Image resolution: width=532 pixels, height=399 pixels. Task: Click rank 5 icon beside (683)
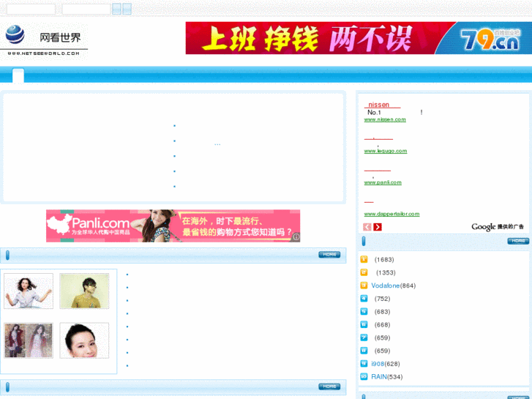(x=364, y=311)
